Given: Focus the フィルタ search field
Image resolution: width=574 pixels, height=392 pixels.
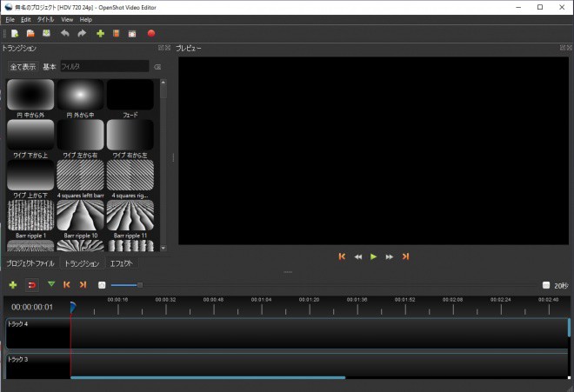Looking at the screenshot, I should pos(104,66).
